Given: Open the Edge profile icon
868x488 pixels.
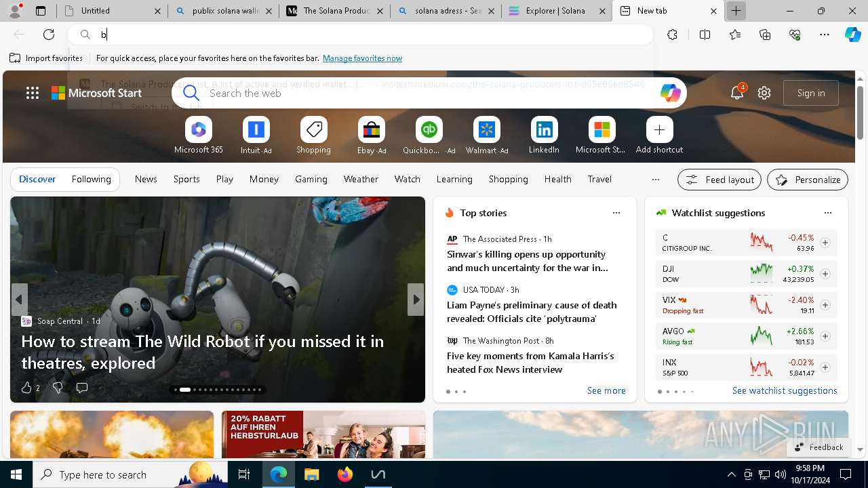Looking at the screenshot, I should [15, 11].
